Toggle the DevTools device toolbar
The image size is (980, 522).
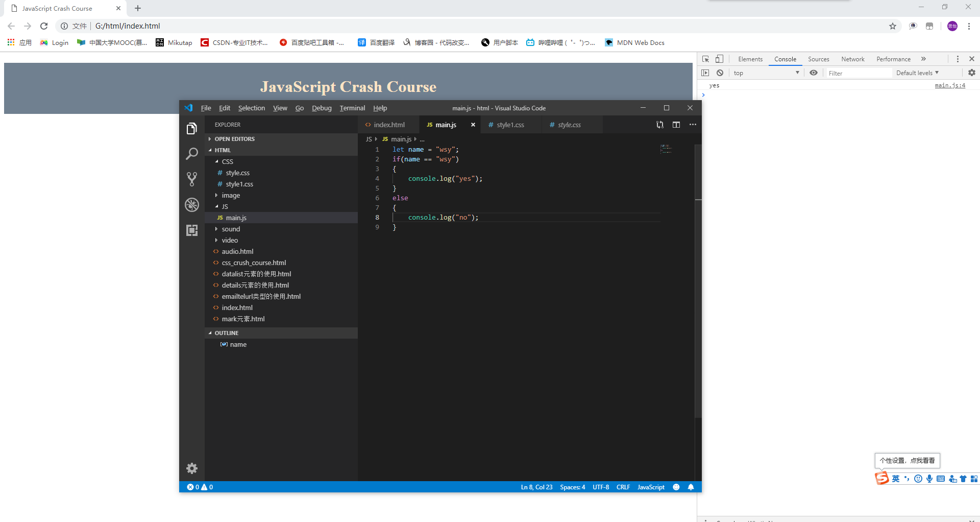(x=719, y=59)
